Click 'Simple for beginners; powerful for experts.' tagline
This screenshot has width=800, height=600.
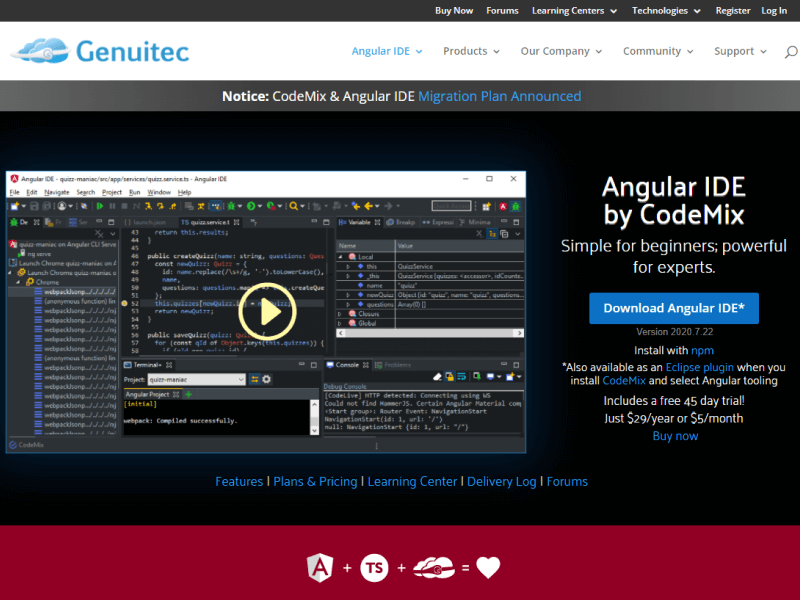coord(673,257)
